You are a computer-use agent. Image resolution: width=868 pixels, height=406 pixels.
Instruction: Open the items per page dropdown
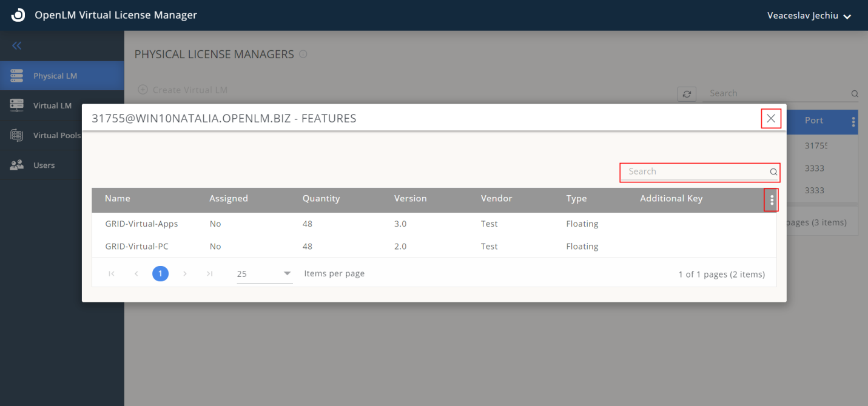point(264,274)
